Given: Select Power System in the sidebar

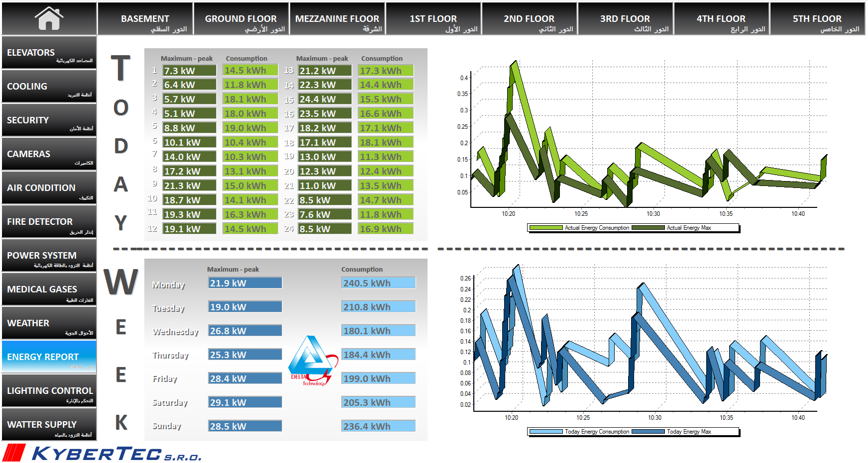Looking at the screenshot, I should 49,256.
